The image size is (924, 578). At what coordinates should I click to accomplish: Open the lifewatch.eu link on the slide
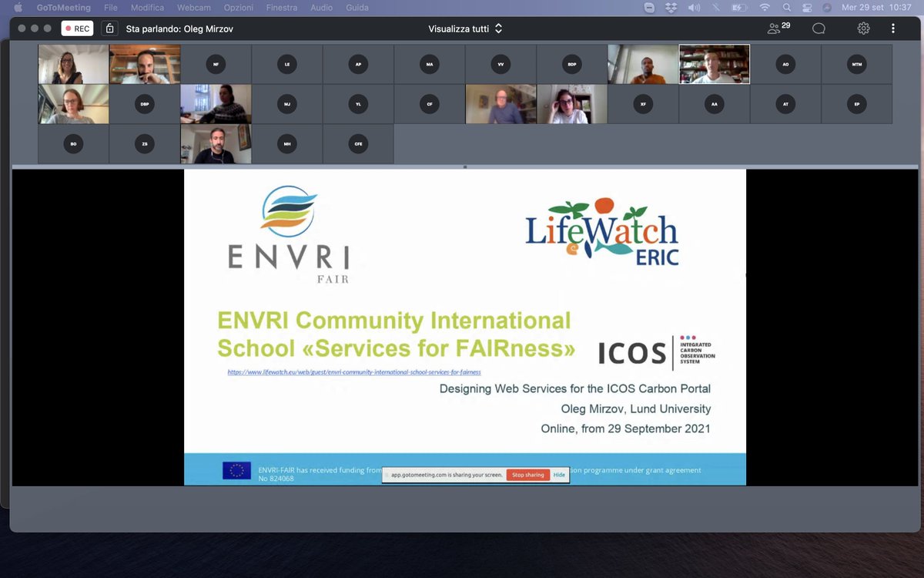[354, 372]
